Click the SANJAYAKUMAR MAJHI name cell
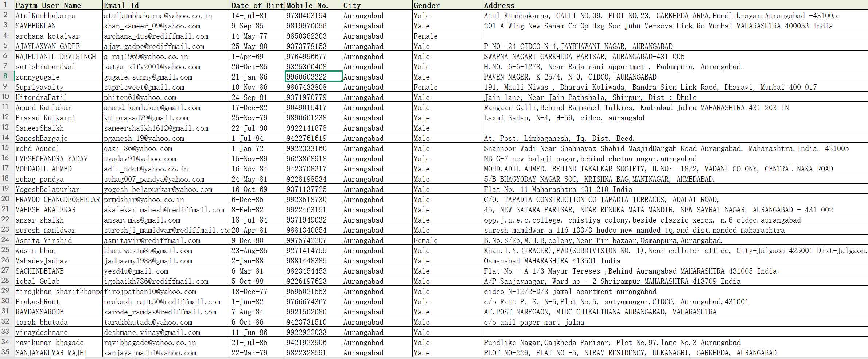 coord(58,352)
